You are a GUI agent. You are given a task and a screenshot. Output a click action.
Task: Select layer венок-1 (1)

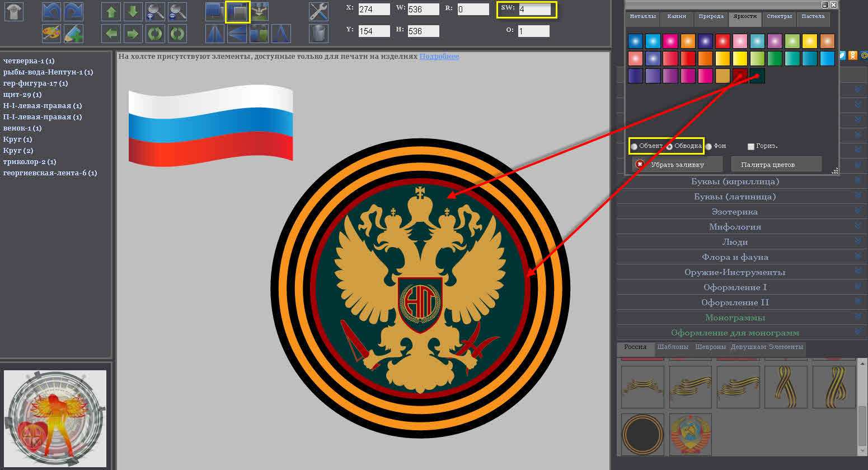coord(22,128)
